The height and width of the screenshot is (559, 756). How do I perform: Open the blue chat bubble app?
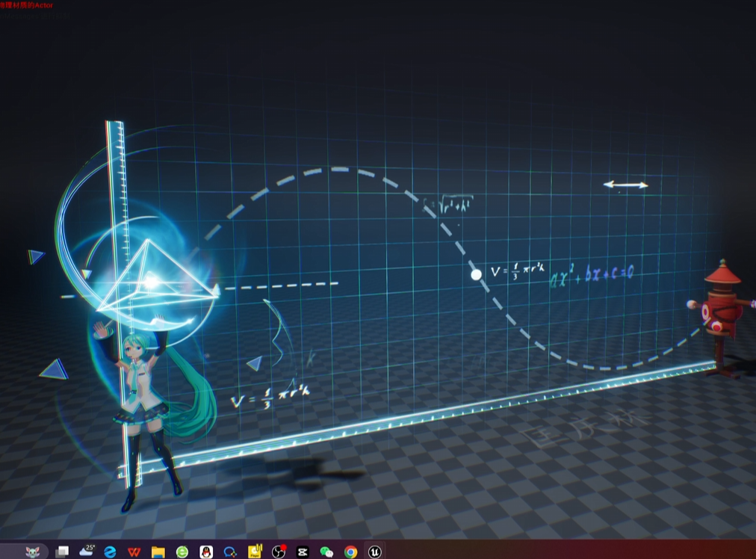pos(231,552)
